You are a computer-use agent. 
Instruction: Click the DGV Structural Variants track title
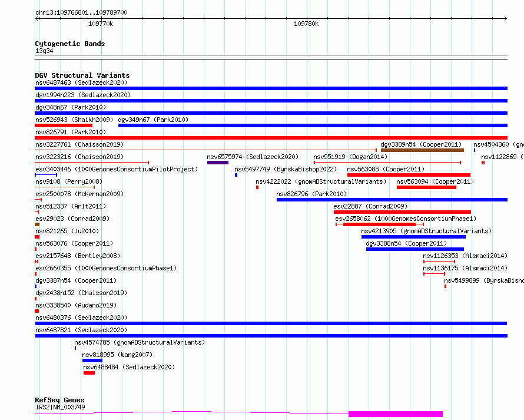point(82,75)
